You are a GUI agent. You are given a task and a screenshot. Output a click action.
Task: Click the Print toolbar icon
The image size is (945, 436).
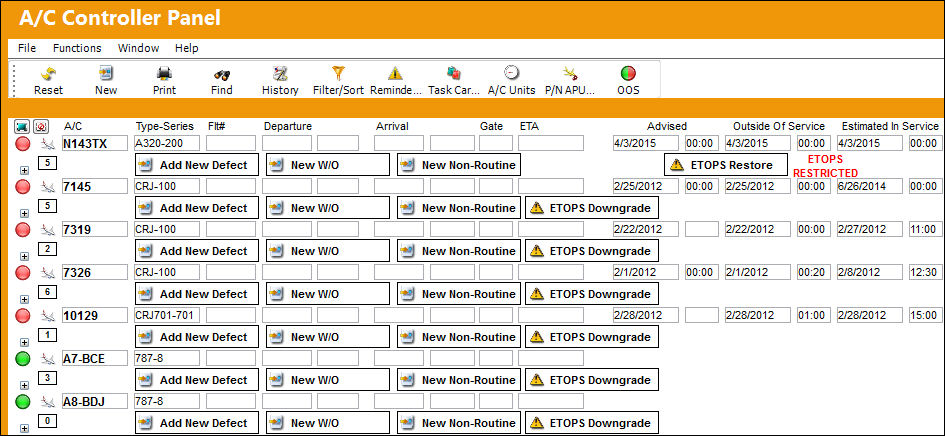click(x=164, y=74)
